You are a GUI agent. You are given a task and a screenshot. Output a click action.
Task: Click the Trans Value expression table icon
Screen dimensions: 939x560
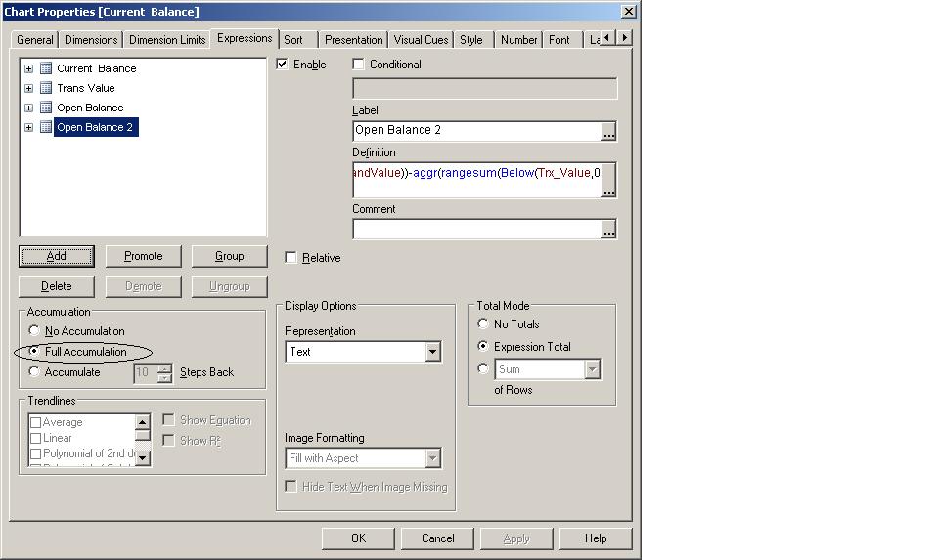coord(46,88)
